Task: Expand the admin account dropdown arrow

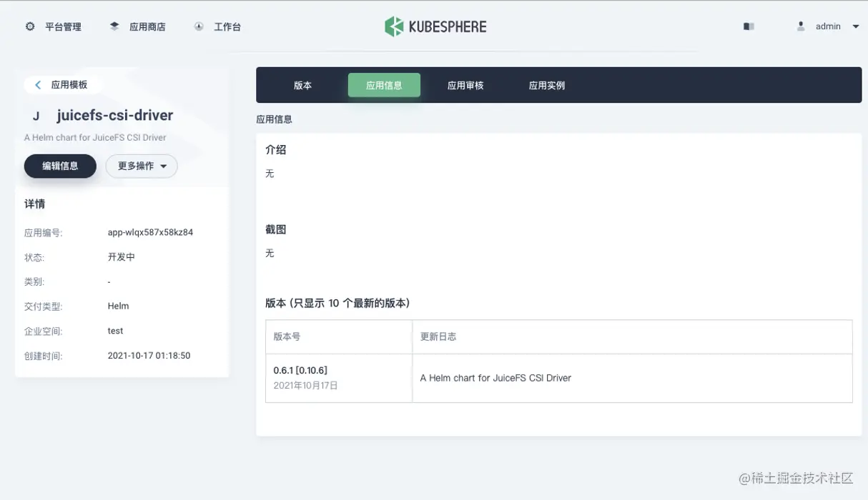Action: point(856,26)
